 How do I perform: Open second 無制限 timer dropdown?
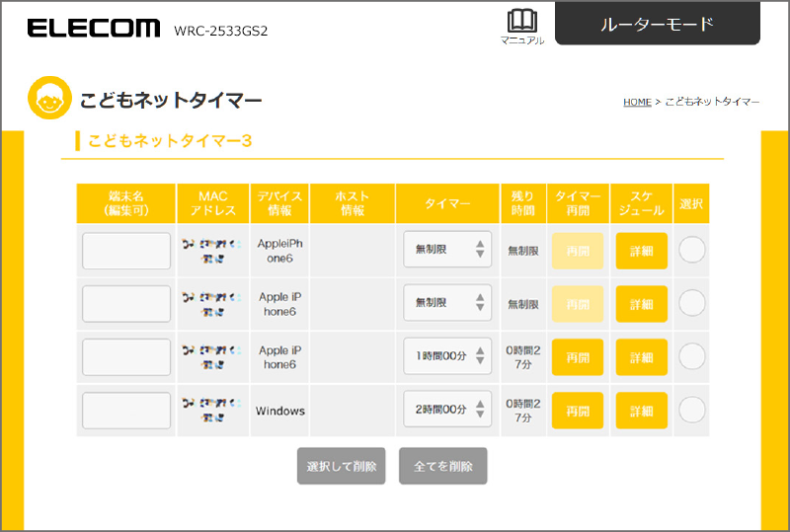pyautogui.click(x=447, y=303)
